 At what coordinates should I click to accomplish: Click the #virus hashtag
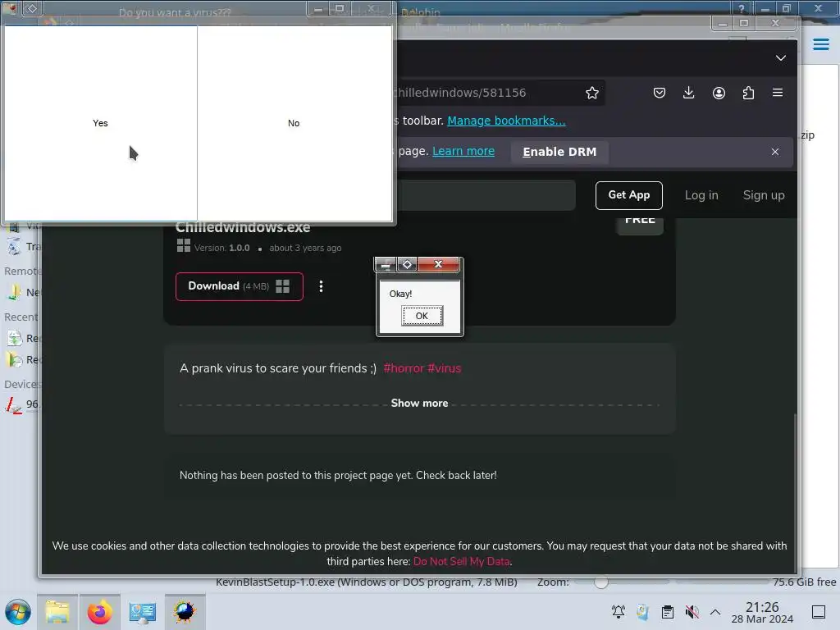[x=444, y=368]
